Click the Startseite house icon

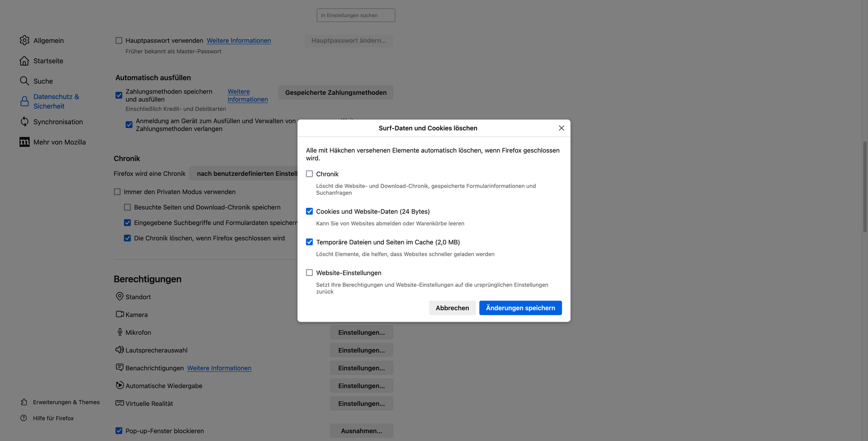(24, 61)
